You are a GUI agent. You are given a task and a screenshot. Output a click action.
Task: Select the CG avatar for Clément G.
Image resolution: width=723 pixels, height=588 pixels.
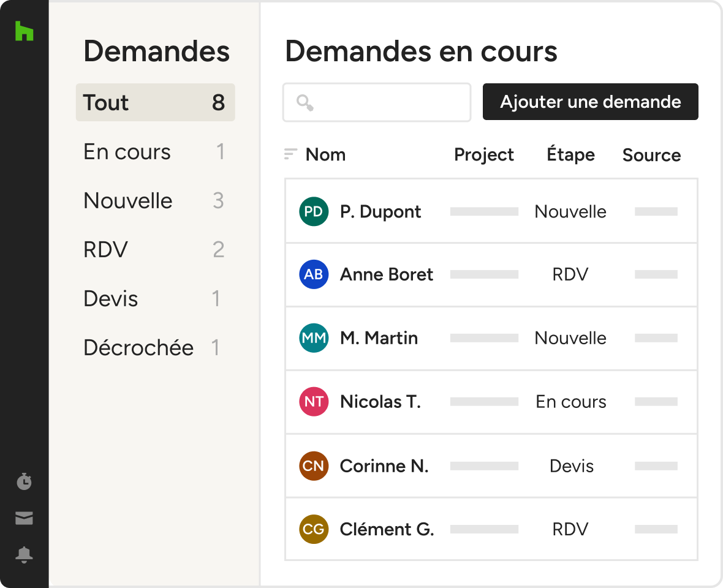(314, 529)
